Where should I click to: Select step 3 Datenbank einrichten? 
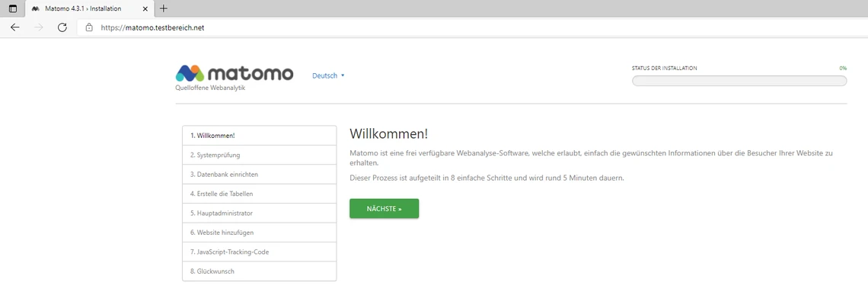pyautogui.click(x=259, y=175)
